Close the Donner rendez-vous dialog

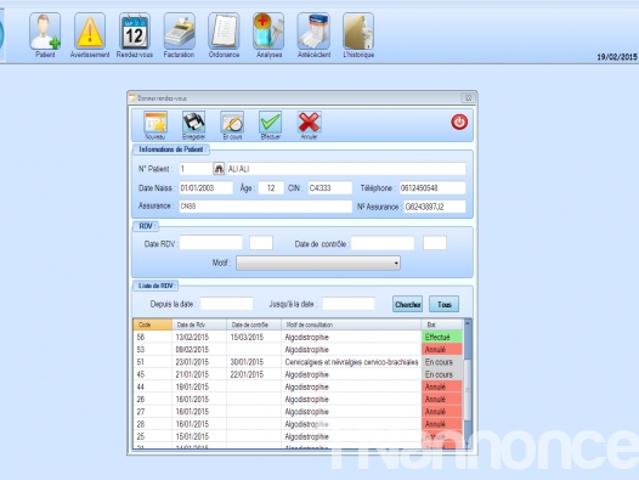click(468, 98)
